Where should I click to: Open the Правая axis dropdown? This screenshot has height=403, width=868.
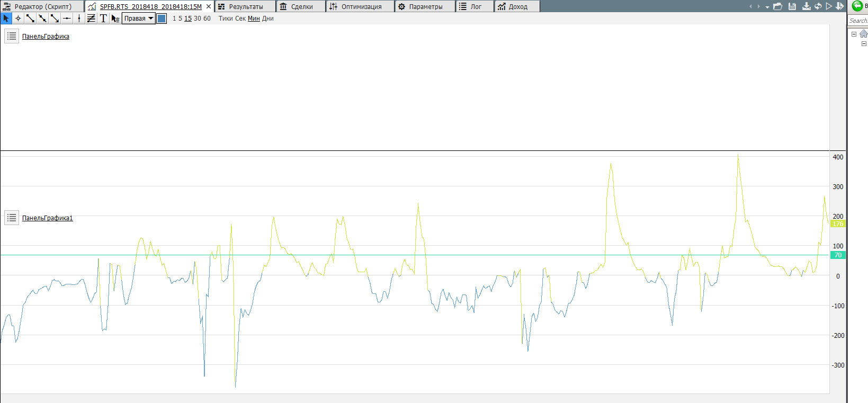point(138,19)
